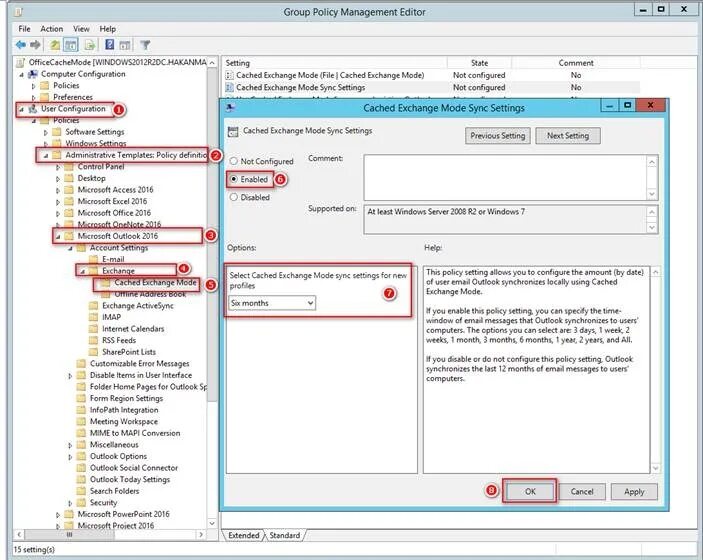
Task: Click the Help text panel scrollbar
Action: pos(655,370)
